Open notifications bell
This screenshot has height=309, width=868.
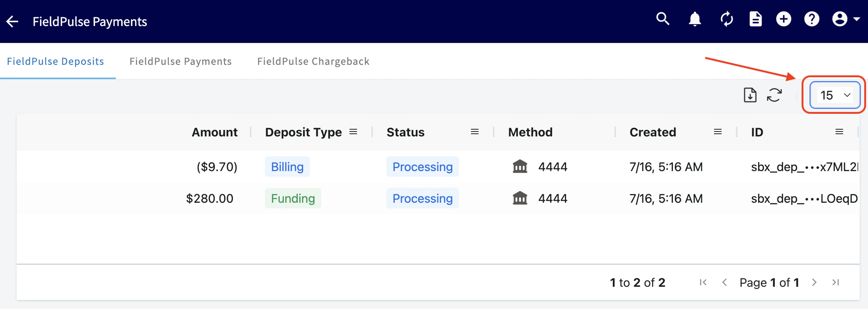[695, 19]
